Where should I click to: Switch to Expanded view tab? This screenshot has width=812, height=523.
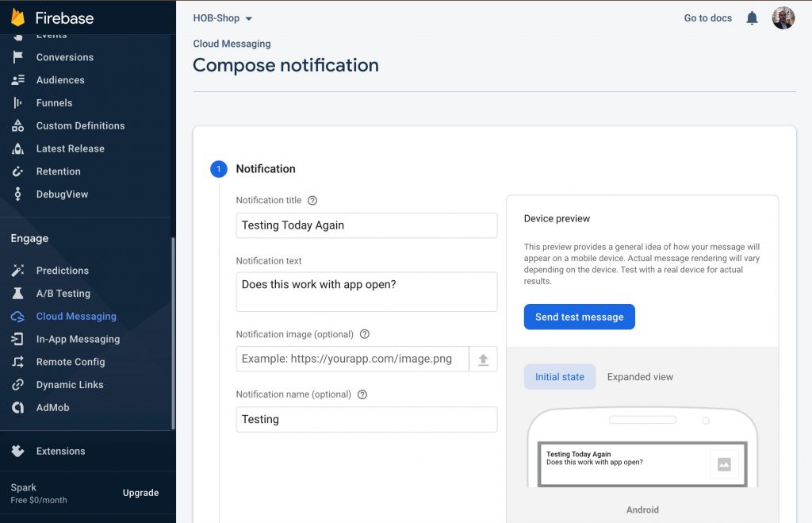[640, 377]
